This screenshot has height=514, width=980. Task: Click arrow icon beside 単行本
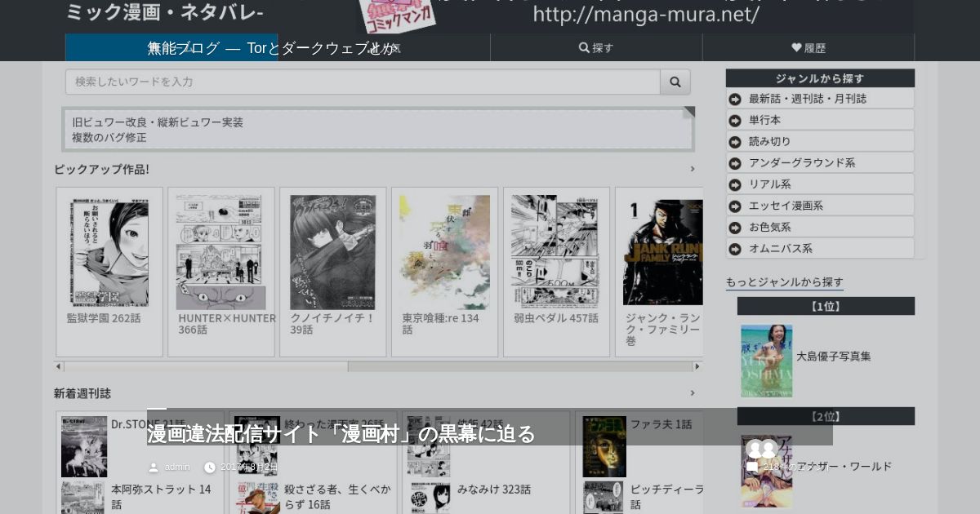[x=735, y=120]
